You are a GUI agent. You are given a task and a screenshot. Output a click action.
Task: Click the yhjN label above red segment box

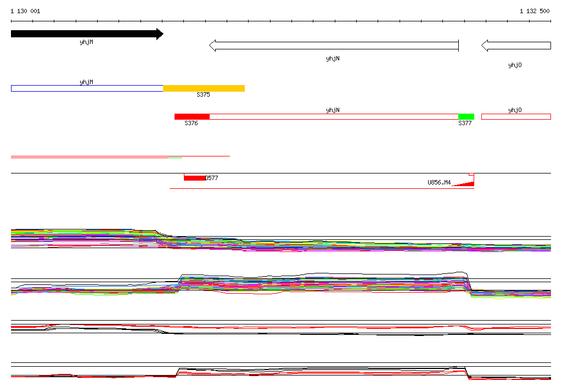pyautogui.click(x=333, y=110)
